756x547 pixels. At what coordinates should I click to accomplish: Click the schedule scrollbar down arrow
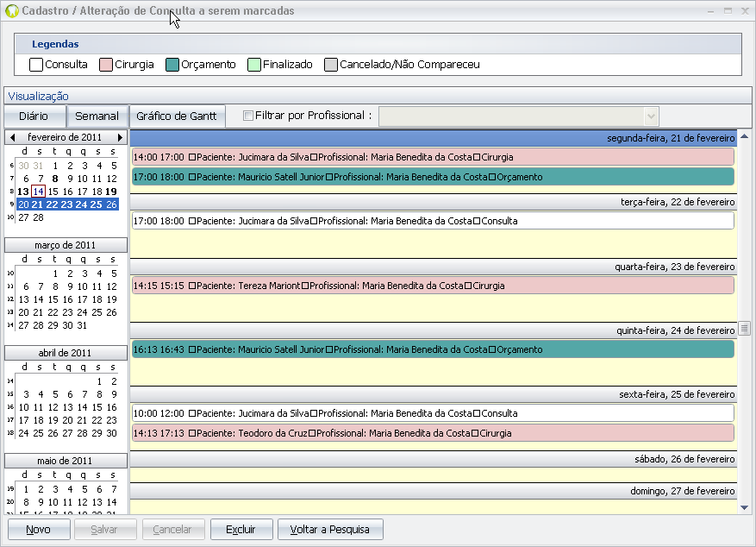[745, 507]
